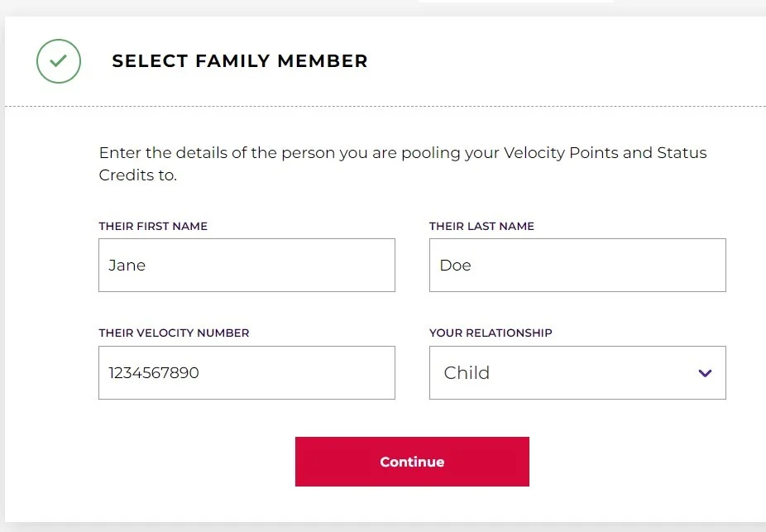Screen dimensions: 766x532
Task: Click the 1234567890 velocity number value
Action: [x=154, y=373]
